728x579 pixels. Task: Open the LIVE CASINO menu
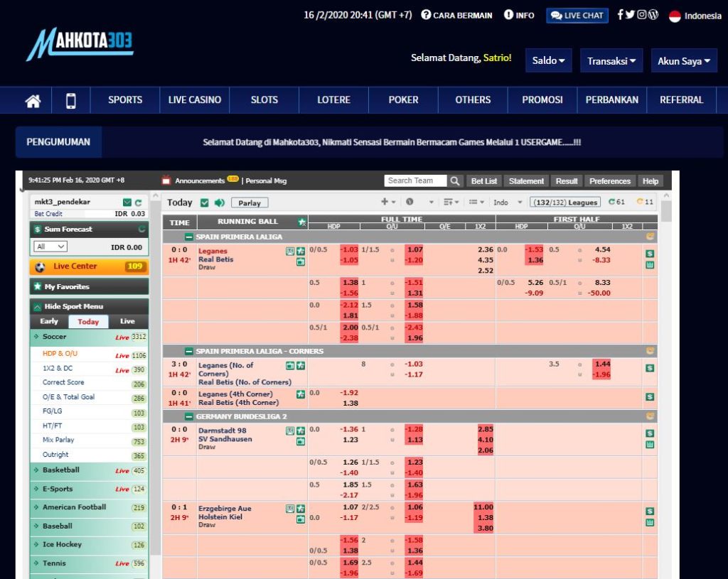click(x=195, y=100)
